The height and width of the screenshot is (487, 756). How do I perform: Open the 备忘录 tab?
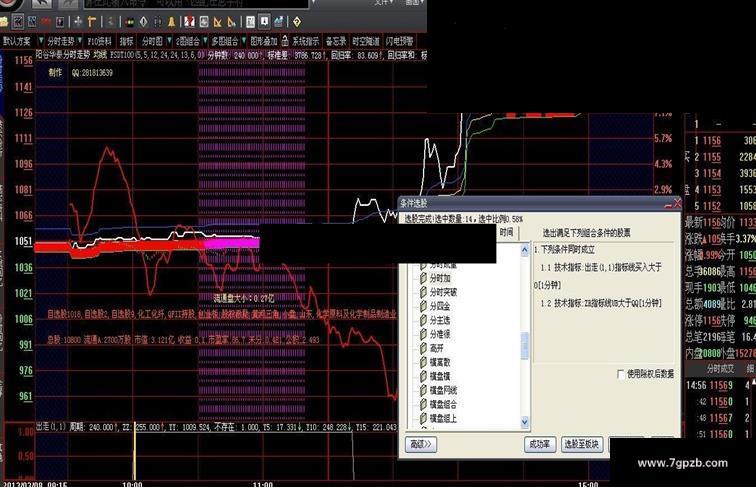336,41
